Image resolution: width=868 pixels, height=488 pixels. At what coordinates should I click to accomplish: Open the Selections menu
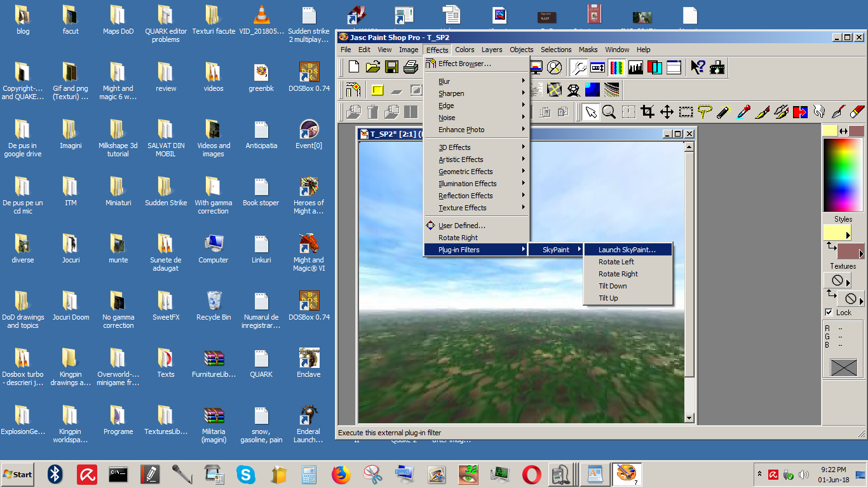(x=556, y=50)
